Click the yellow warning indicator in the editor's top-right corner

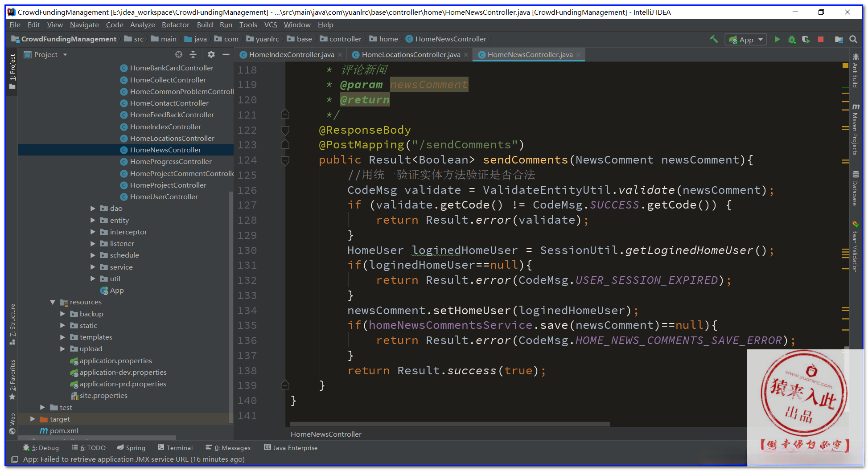[x=845, y=66]
